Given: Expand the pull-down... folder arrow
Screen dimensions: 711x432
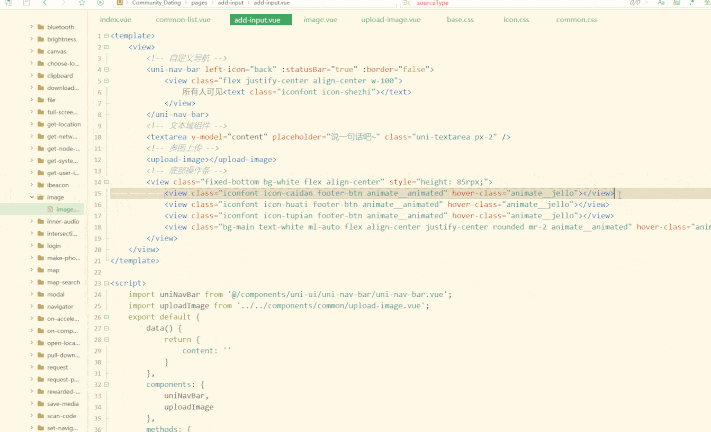Looking at the screenshot, I should 32,355.
